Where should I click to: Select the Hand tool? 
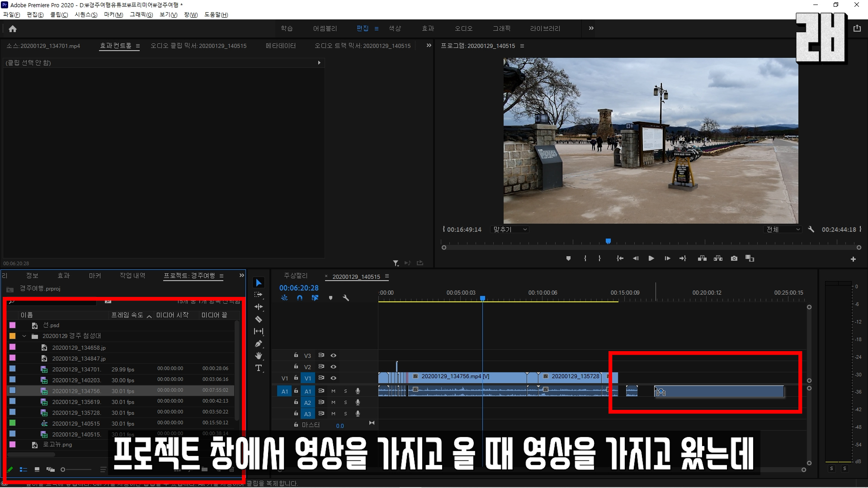click(259, 356)
